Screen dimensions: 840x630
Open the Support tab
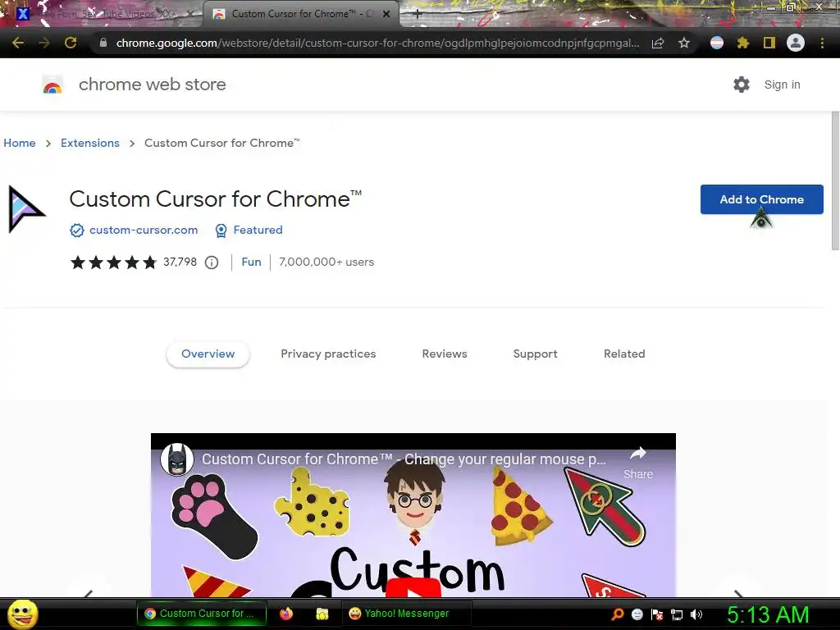pos(535,354)
